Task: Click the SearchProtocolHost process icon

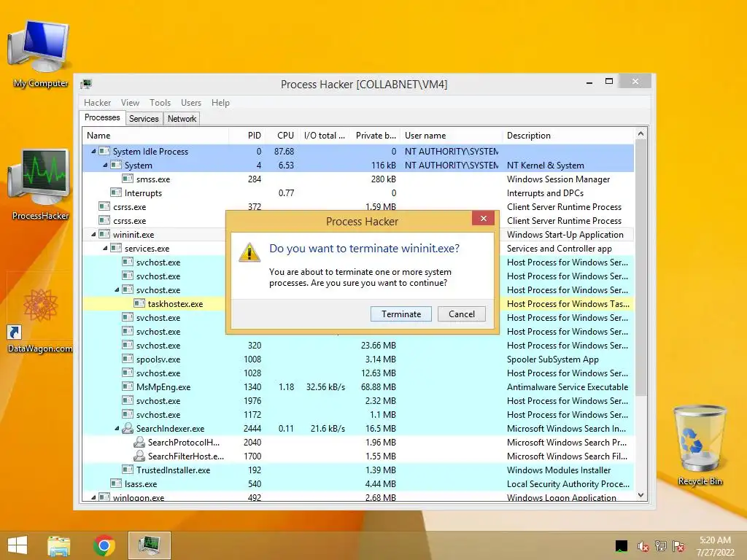Action: pyautogui.click(x=139, y=442)
